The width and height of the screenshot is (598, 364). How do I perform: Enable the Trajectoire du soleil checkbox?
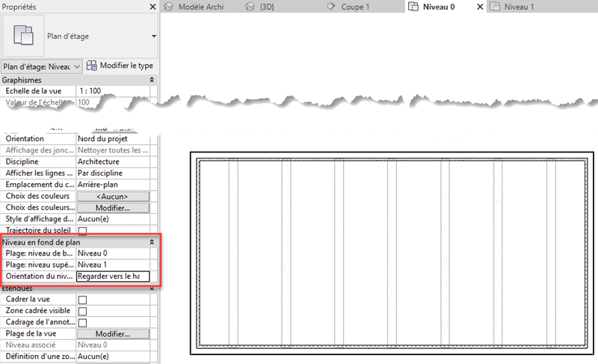pos(82,231)
